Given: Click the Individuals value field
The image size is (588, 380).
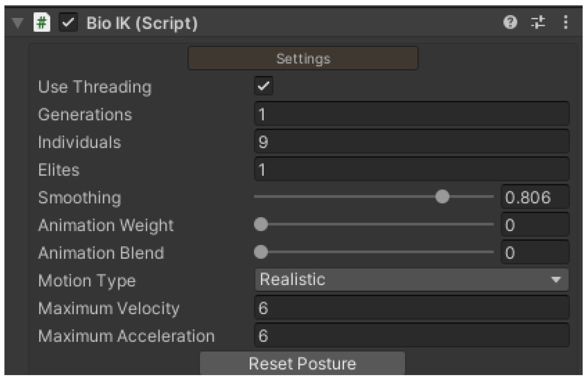Looking at the screenshot, I should (411, 142).
